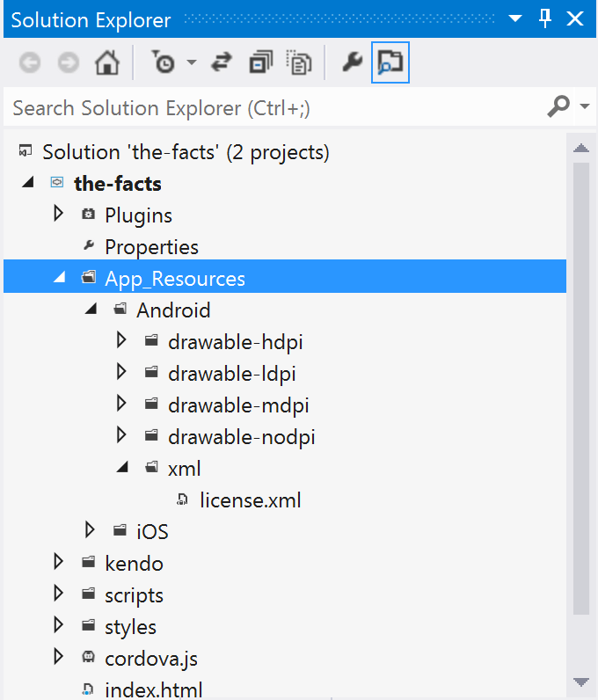Viewport: 598px width, 700px height.
Task: Click Sync with Active Document arrows icon
Action: coord(222,62)
